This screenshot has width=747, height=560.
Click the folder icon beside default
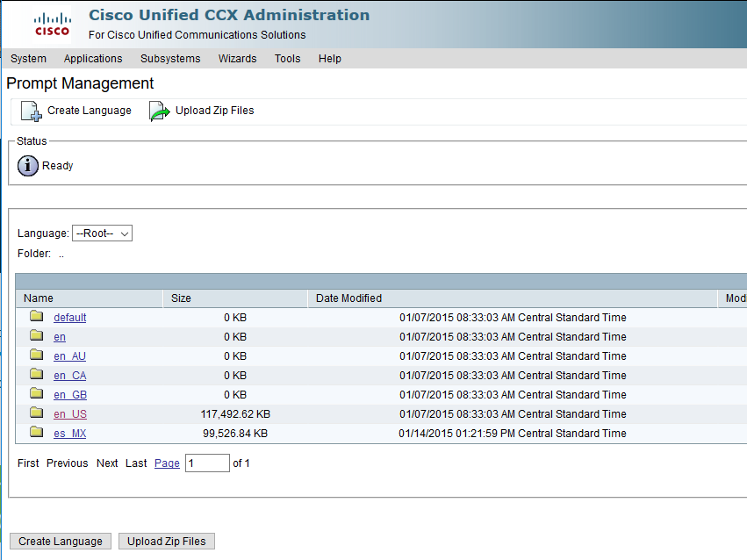point(37,316)
